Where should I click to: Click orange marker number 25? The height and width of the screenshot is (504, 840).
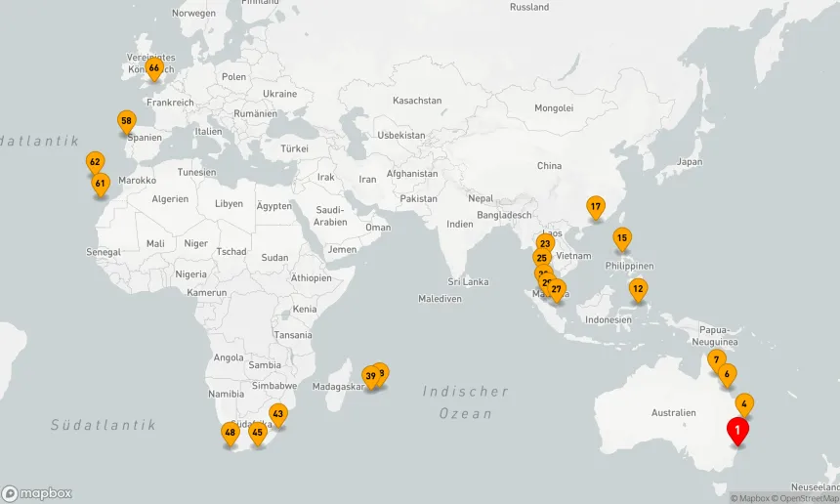pos(542,258)
